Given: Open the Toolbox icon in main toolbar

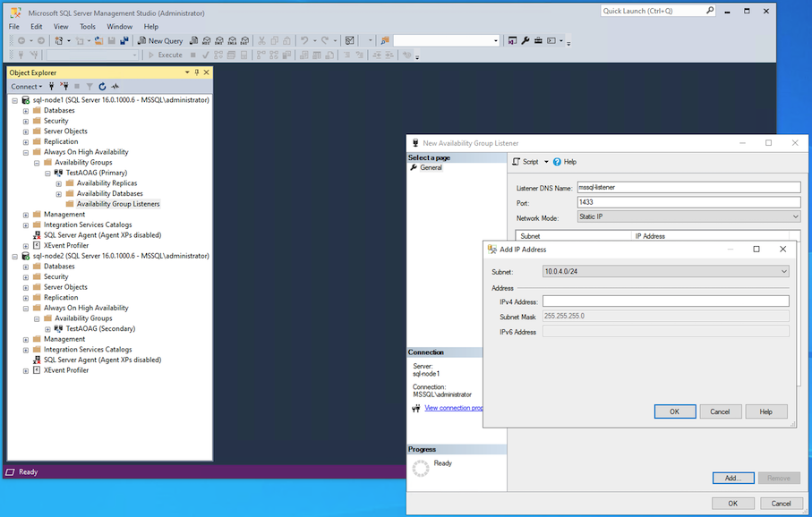Looking at the screenshot, I should (538, 41).
